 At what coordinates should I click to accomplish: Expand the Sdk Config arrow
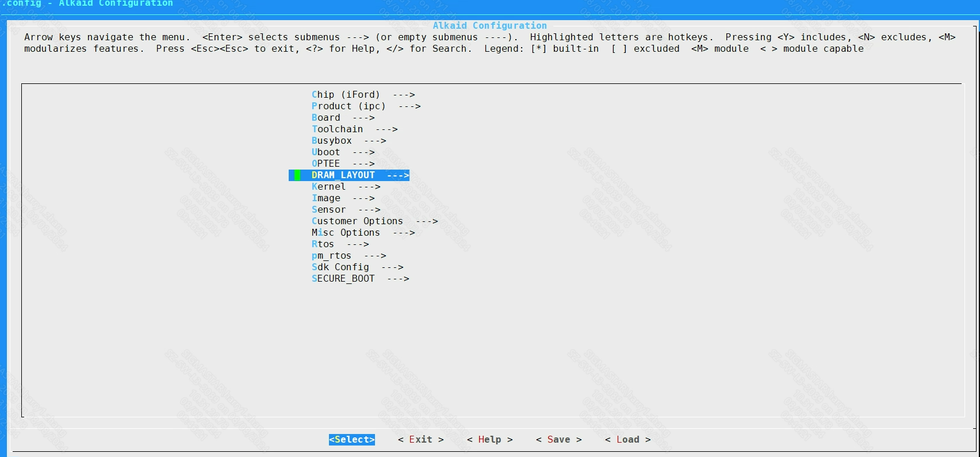pyautogui.click(x=392, y=267)
